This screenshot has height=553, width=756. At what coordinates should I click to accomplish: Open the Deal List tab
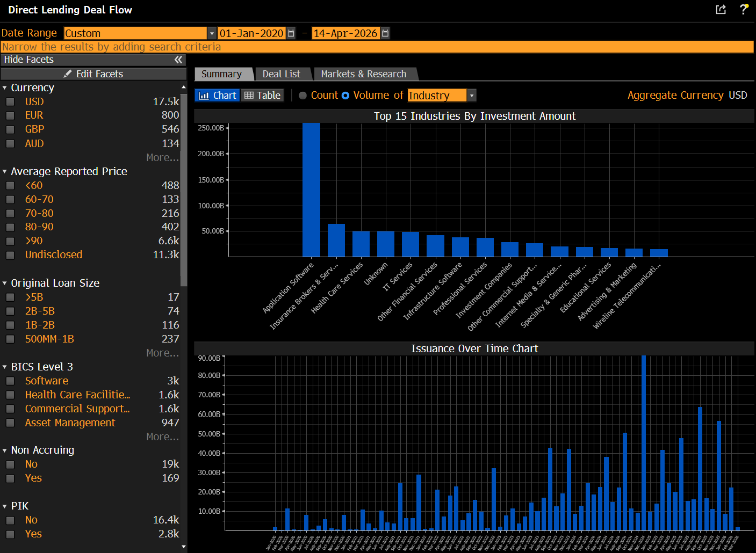point(281,74)
